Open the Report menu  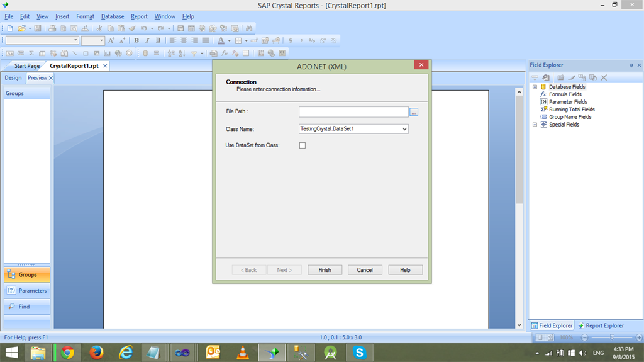tap(139, 16)
